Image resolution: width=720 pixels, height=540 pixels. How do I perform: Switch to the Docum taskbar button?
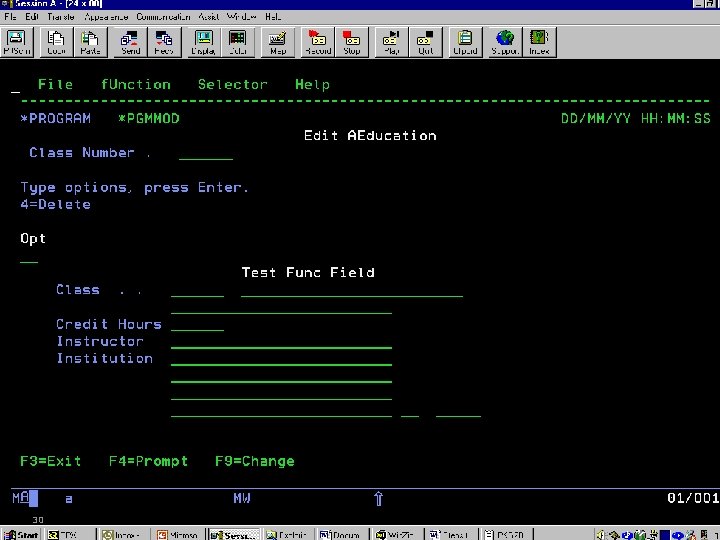tap(341, 534)
